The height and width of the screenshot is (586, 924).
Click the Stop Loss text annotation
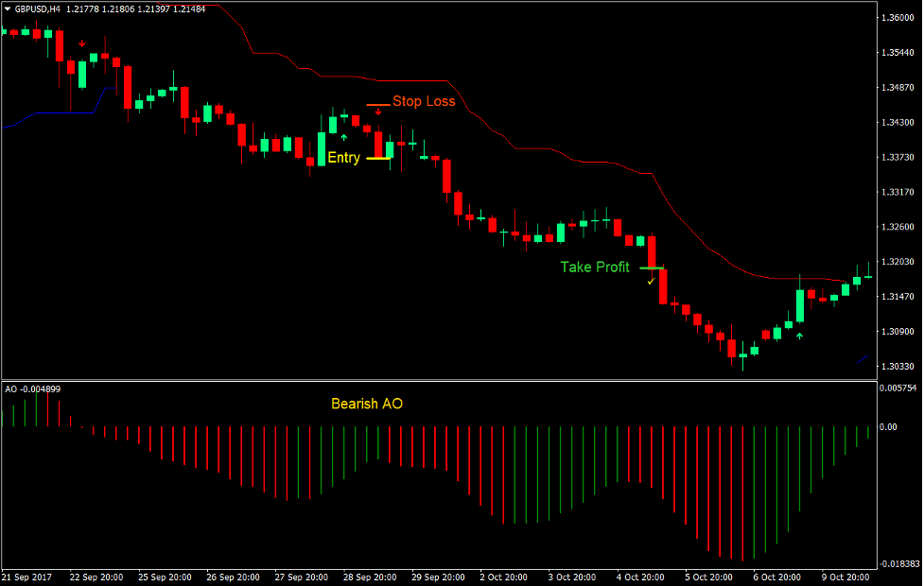coord(422,101)
